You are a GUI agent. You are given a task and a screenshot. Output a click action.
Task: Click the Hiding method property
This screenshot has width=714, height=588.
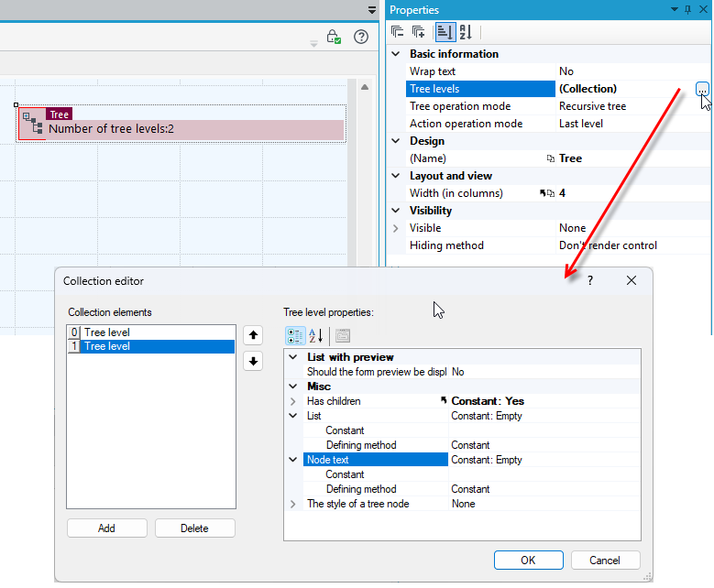coord(480,245)
